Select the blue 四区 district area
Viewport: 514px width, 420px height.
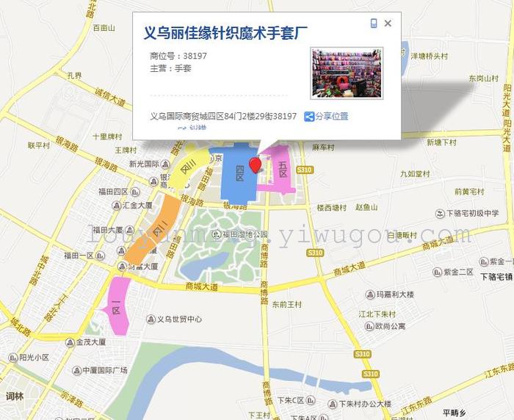[x=239, y=173]
